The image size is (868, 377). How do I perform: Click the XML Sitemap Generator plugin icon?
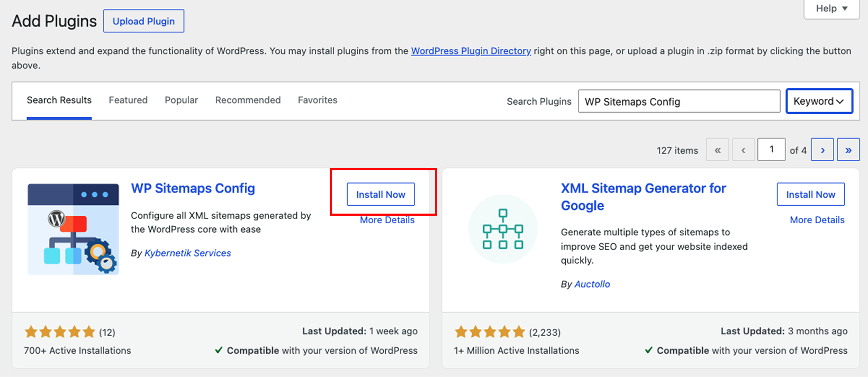(x=503, y=229)
